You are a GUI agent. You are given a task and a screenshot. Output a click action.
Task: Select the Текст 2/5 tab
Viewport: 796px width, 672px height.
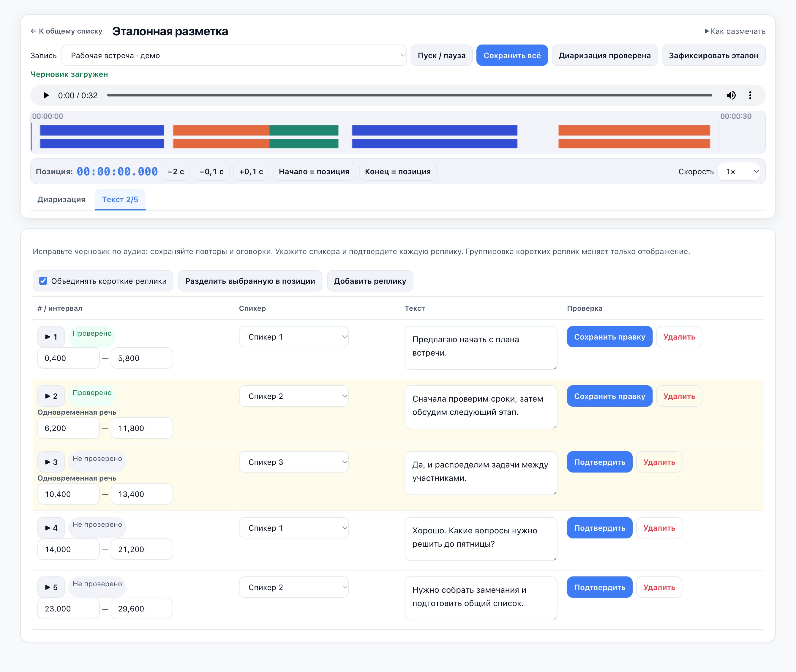(120, 200)
